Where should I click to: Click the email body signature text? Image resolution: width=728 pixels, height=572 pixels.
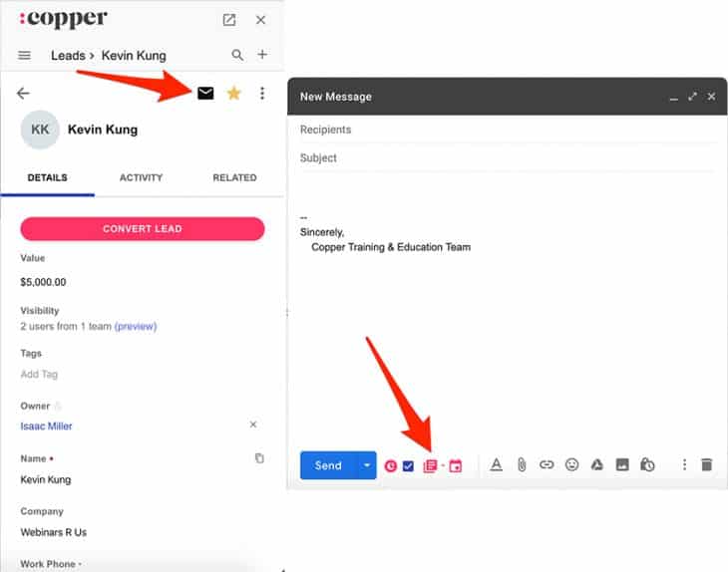click(385, 240)
